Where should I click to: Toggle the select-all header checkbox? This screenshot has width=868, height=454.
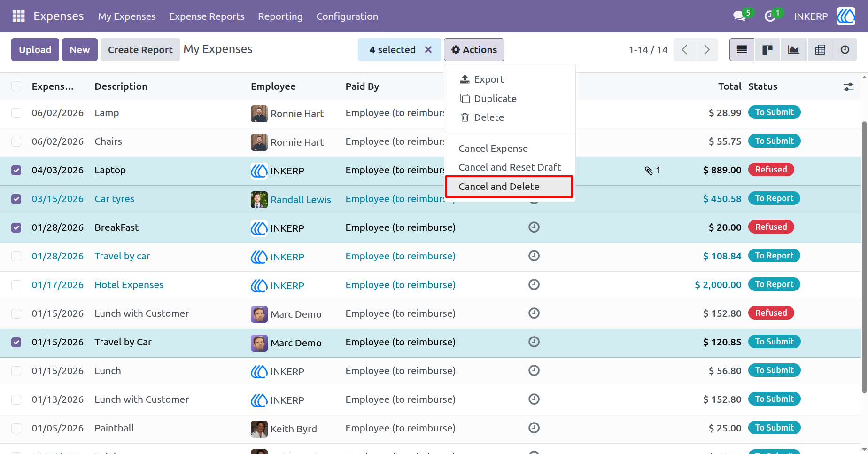pyautogui.click(x=16, y=86)
